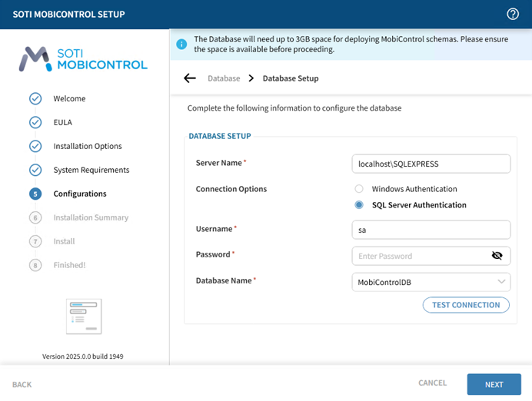The width and height of the screenshot is (532, 401).
Task: Click the back arrow beside Database breadcrumb
Action: [190, 78]
